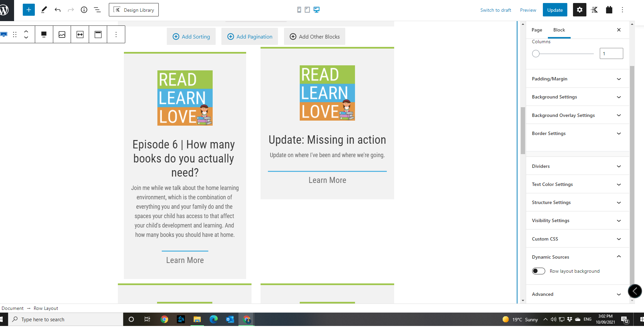644x332 pixels.
Task: Toggle the Row layout background switch
Action: (539, 271)
